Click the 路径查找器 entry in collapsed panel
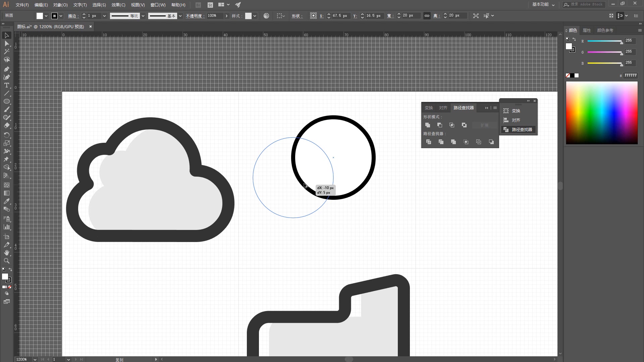 [522, 129]
